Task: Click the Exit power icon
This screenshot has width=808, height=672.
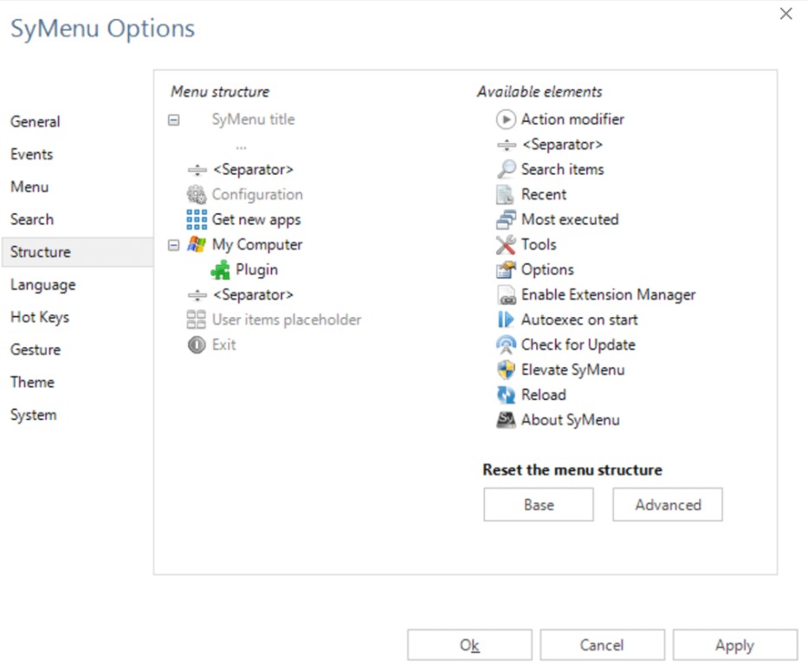Action: pos(197,345)
